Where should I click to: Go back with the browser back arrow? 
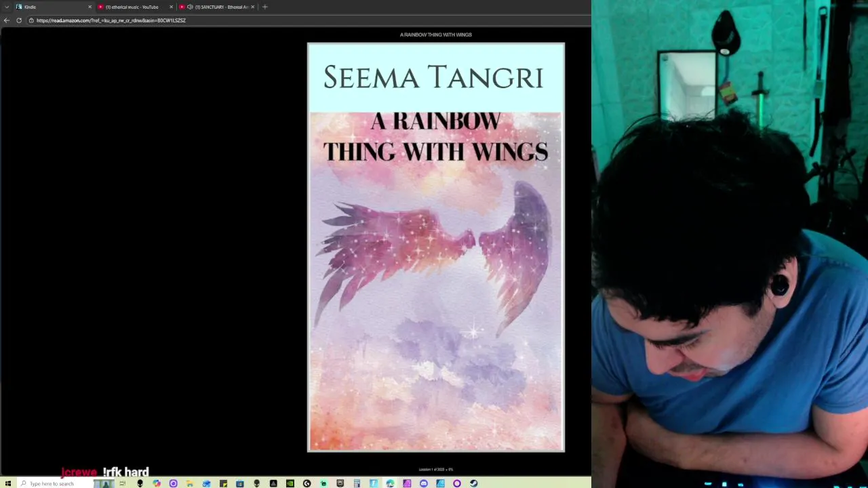[x=7, y=20]
